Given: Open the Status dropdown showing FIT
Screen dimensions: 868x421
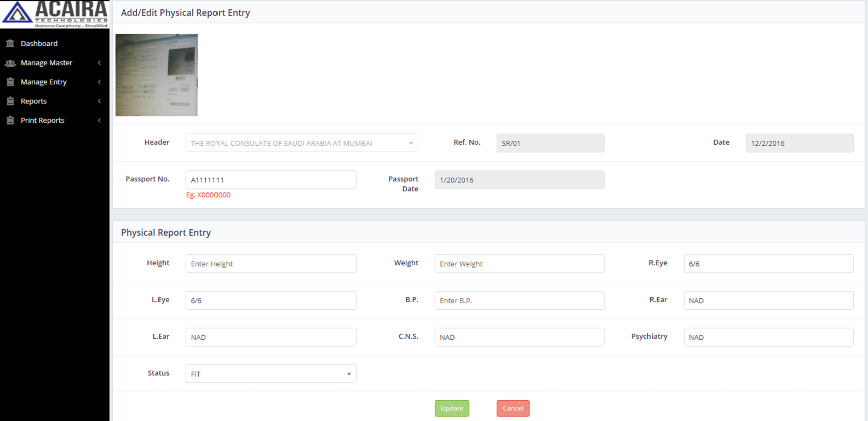Looking at the screenshot, I should pos(271,374).
